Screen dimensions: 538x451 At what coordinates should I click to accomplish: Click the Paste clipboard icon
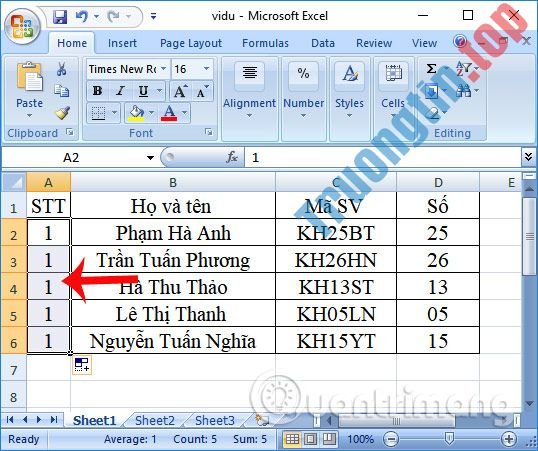(30, 77)
